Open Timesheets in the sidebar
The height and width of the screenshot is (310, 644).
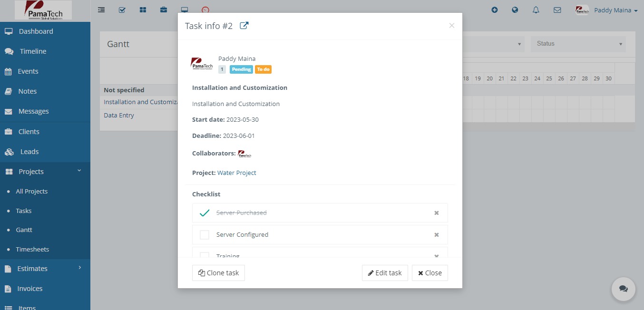click(x=32, y=249)
